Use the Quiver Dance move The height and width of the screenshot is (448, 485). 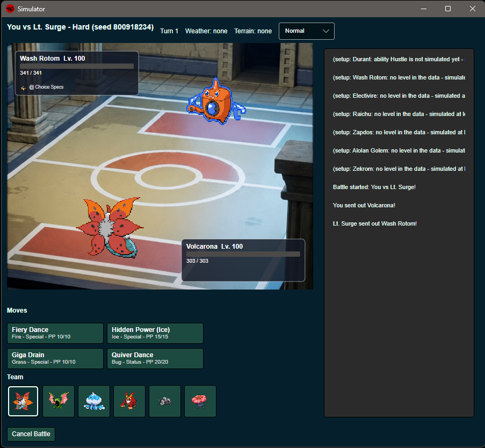pos(155,359)
